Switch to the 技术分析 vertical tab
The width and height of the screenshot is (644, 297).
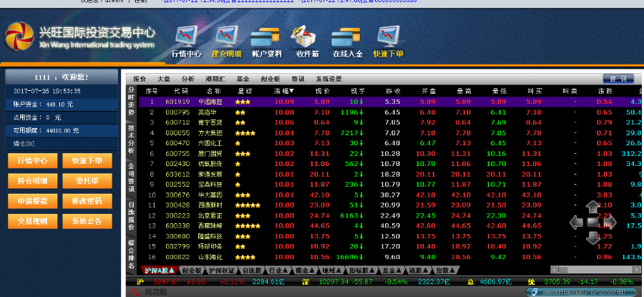pyautogui.click(x=131, y=139)
